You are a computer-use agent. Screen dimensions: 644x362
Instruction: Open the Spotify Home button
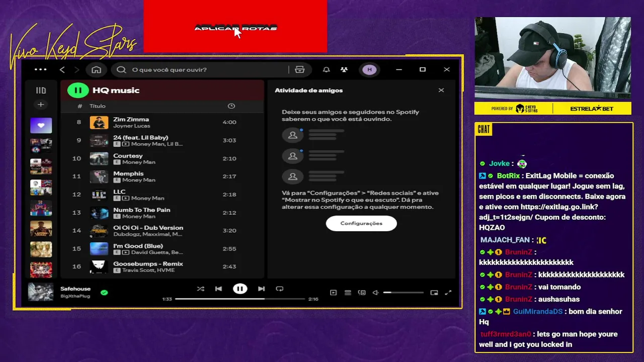click(x=96, y=69)
